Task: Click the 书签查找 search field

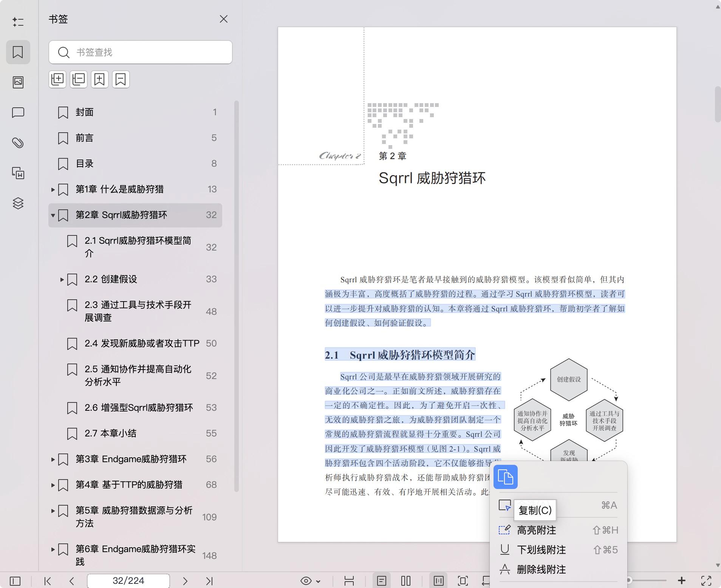Action: point(140,52)
